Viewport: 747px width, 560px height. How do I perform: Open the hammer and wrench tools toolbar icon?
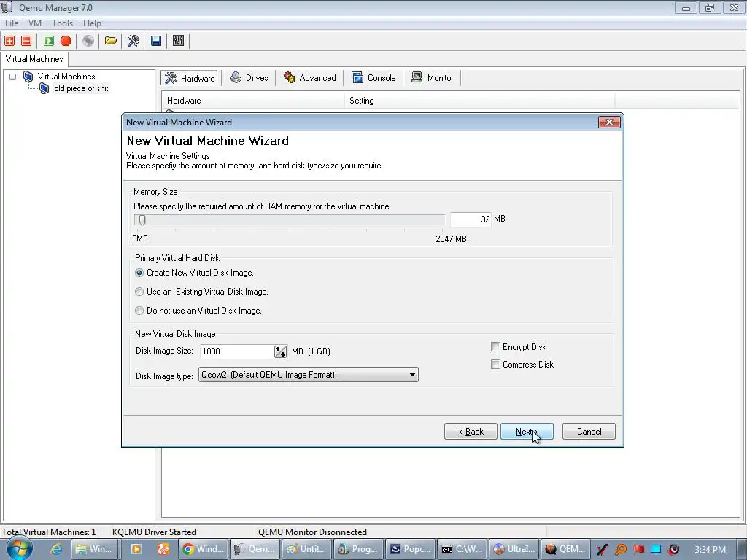coord(133,41)
